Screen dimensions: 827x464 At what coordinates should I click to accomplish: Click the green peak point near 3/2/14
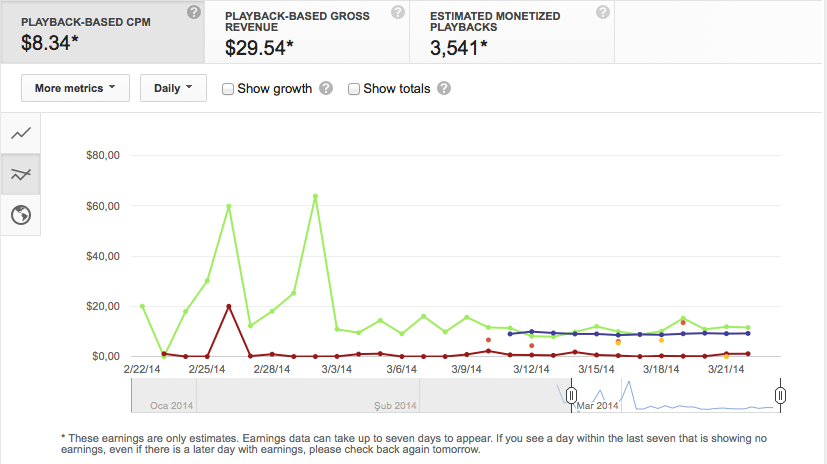click(x=315, y=196)
